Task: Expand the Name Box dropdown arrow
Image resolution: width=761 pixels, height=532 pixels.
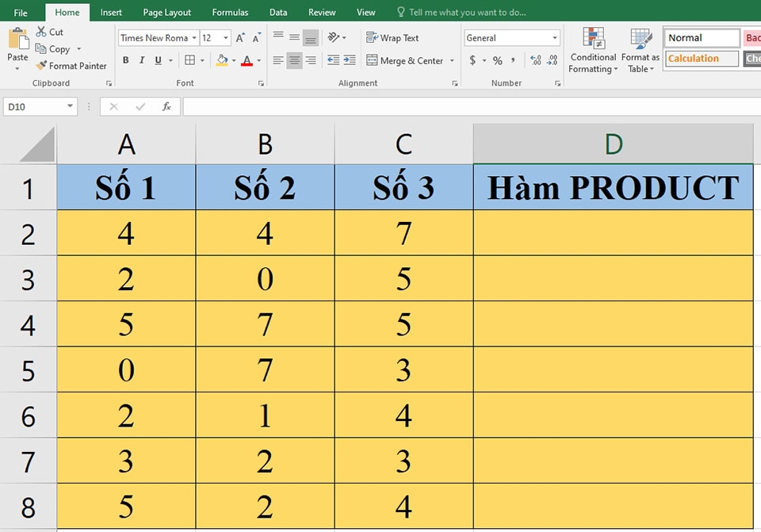Action: (70, 105)
